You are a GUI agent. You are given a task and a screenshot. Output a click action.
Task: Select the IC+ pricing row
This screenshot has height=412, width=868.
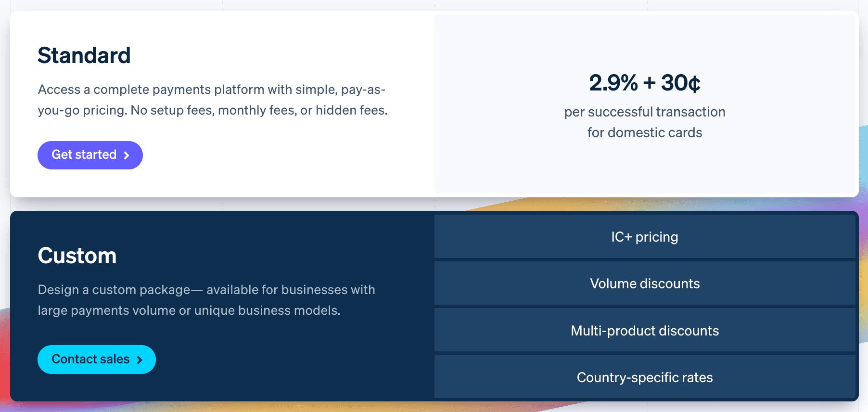645,237
